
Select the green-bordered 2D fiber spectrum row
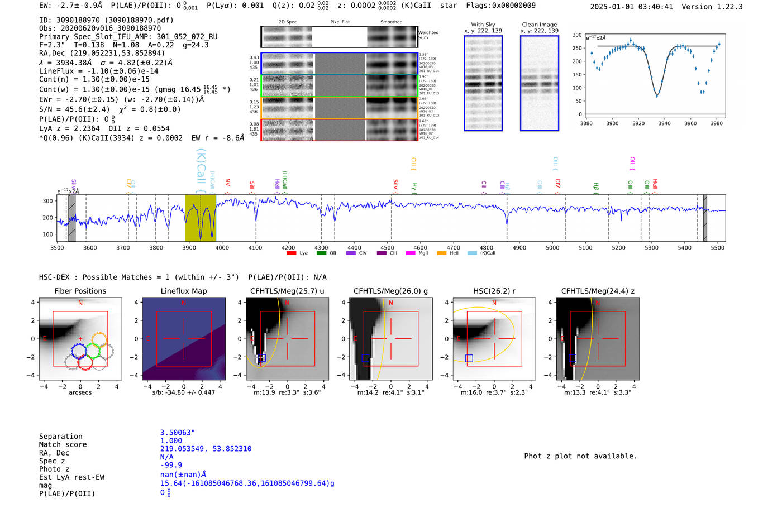tap(339, 86)
